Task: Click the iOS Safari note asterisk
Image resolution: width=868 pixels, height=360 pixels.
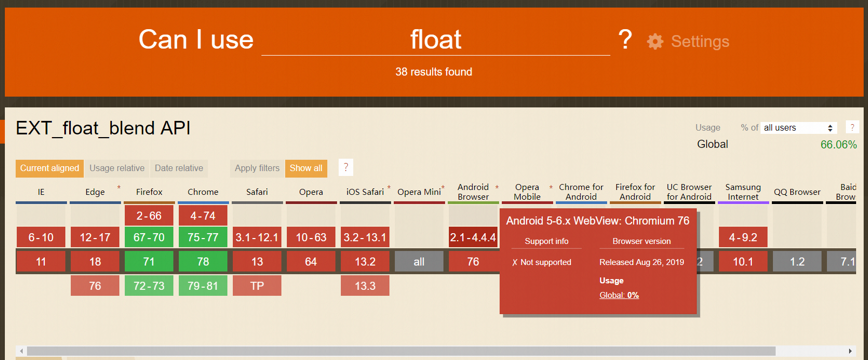Action: (x=389, y=188)
